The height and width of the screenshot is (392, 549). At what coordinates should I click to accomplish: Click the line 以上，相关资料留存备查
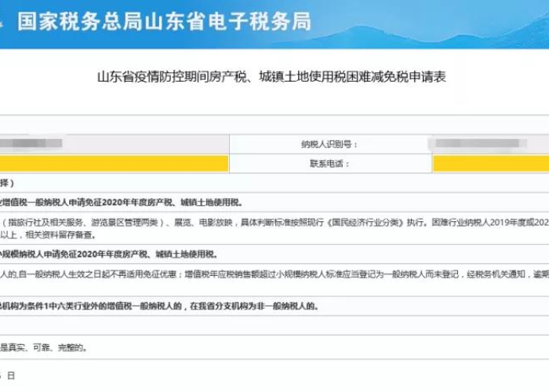click(x=48, y=234)
